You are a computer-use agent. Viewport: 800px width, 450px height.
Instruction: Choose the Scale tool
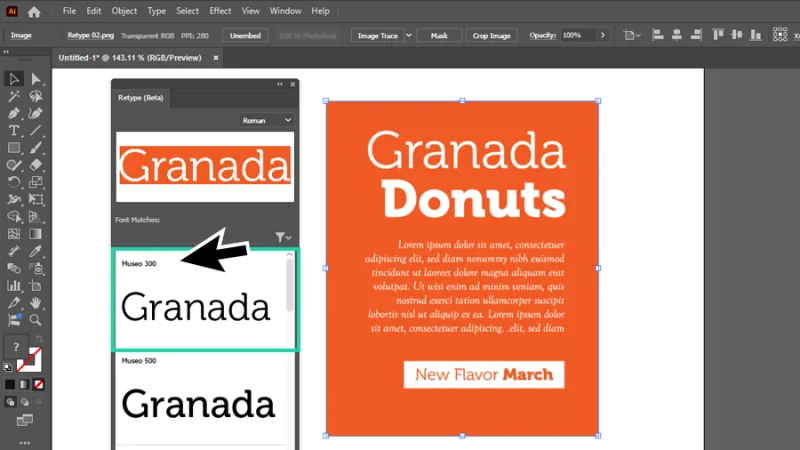36,182
